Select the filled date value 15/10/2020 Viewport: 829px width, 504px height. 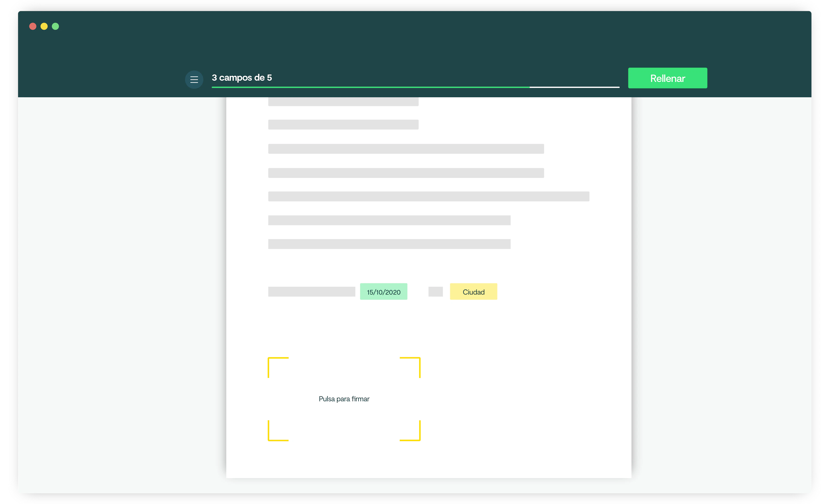coord(384,291)
